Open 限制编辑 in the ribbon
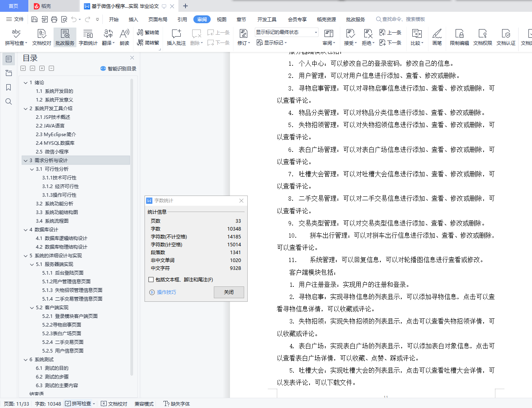 pos(460,37)
